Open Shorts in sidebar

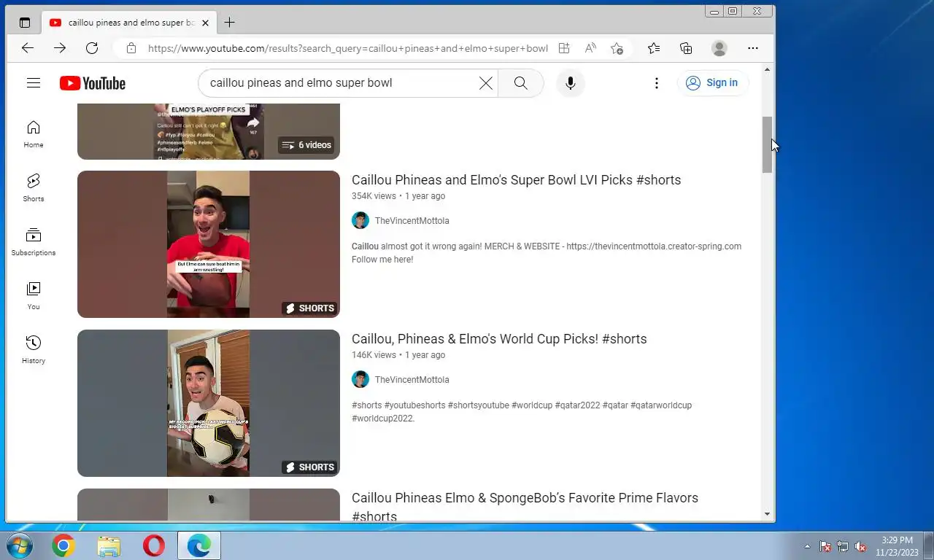pyautogui.click(x=34, y=188)
